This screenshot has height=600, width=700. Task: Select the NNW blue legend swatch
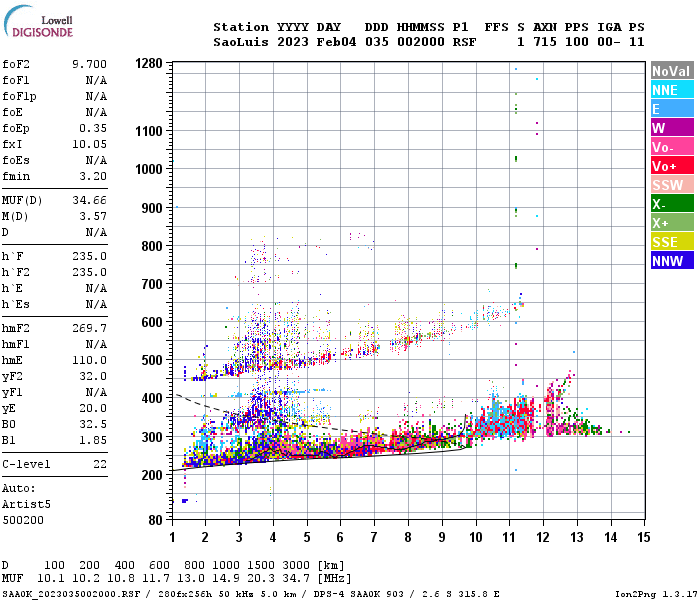[672, 261]
